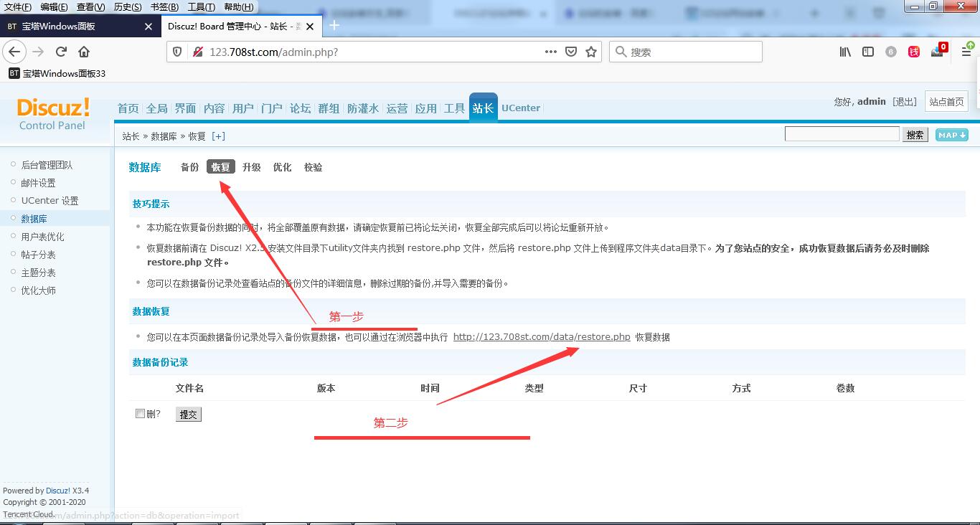Screen dimensions: 980x525
Task: Select the 恢复 database tab
Action: click(x=221, y=167)
